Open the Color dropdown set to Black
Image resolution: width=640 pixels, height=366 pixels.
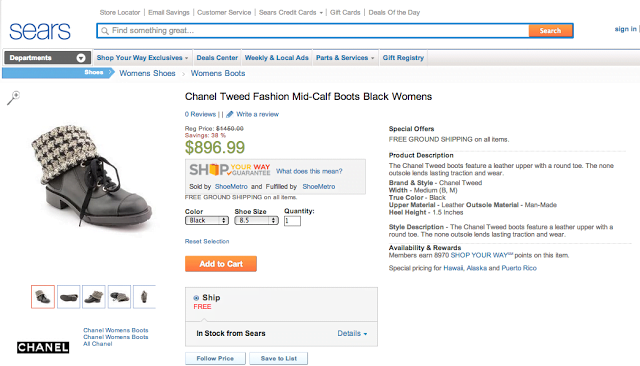point(207,220)
